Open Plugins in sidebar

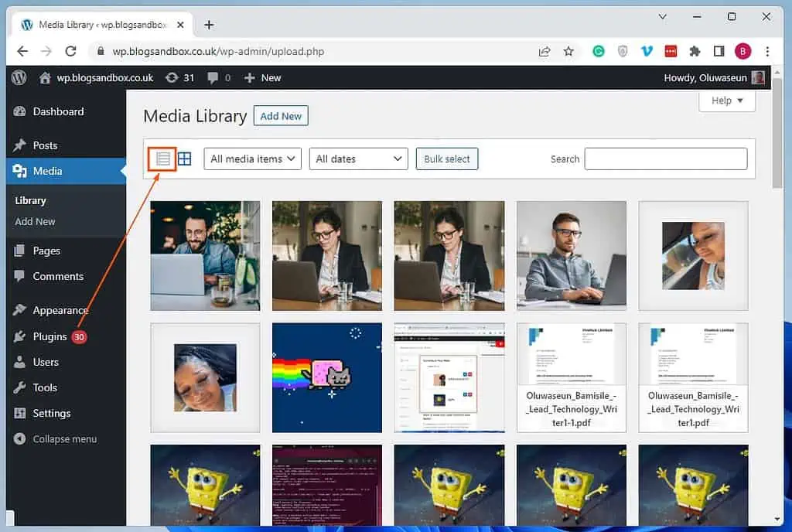66,336
